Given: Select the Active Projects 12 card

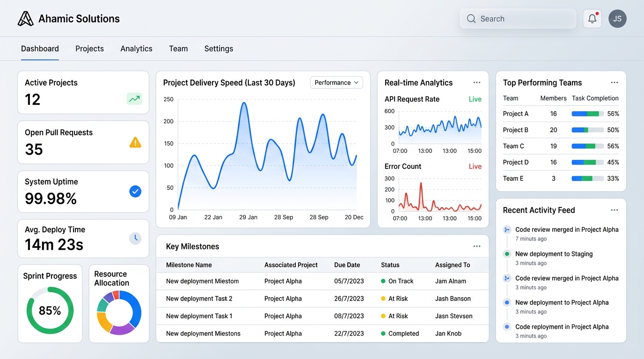Looking at the screenshot, I should click(83, 93).
